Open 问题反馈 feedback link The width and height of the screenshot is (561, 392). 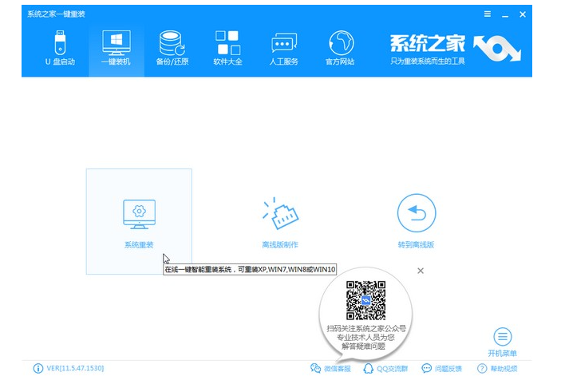[442, 368]
